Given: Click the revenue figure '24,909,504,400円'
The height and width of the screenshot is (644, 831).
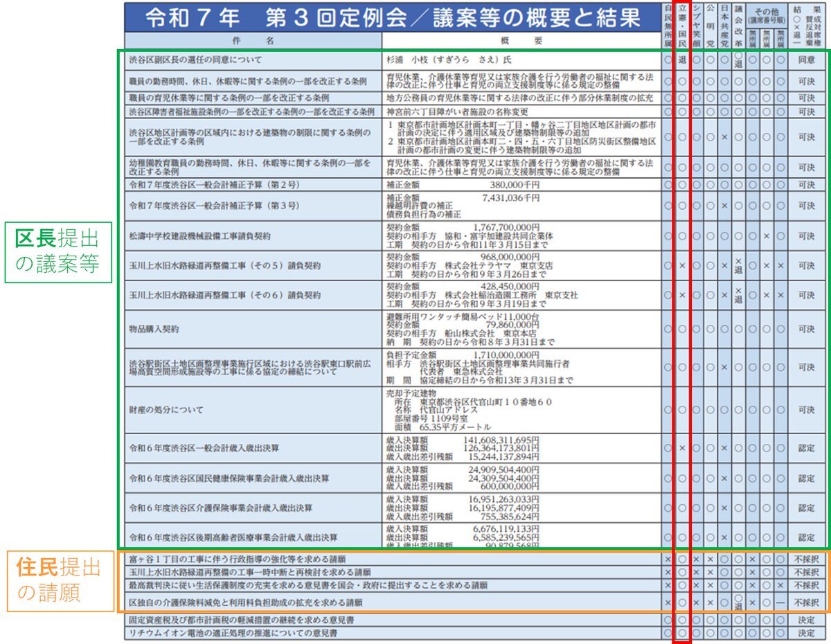Looking at the screenshot, I should pos(504,469).
